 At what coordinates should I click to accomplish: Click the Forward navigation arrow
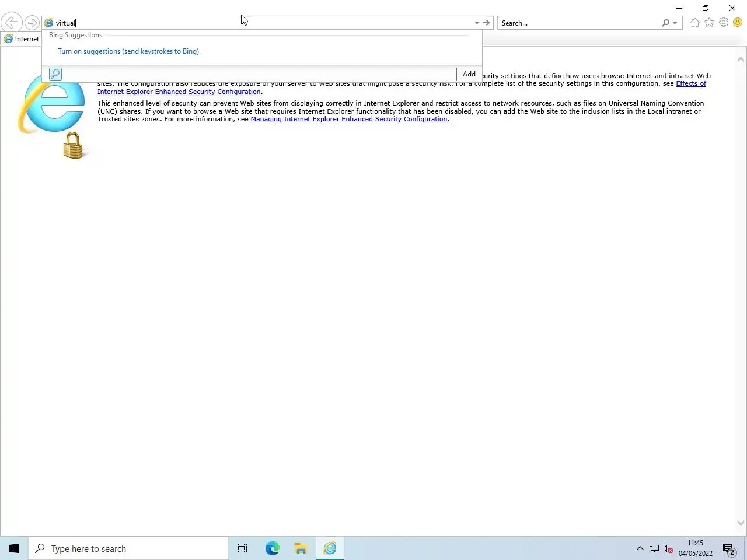(x=32, y=23)
